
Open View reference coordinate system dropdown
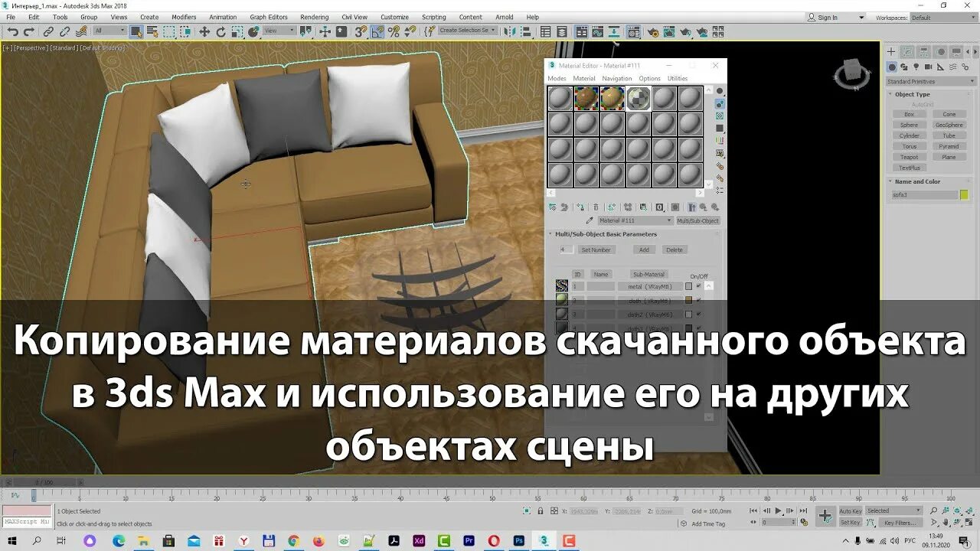tap(279, 31)
